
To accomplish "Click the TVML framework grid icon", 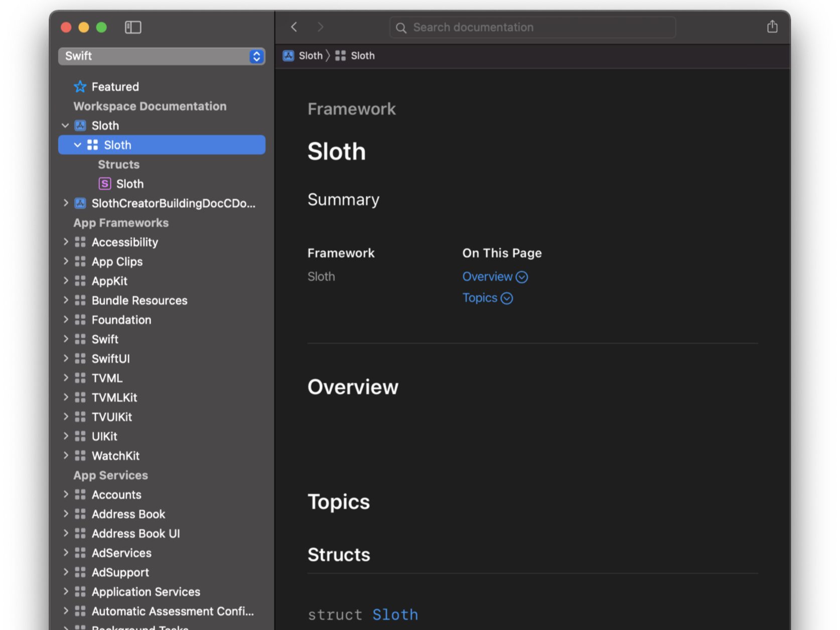I will pyautogui.click(x=80, y=378).
